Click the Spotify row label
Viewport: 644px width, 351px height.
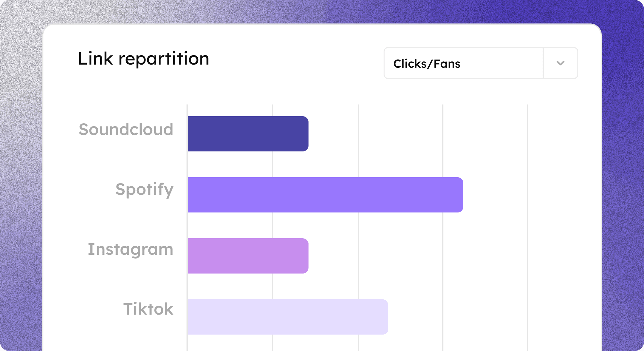[144, 190]
